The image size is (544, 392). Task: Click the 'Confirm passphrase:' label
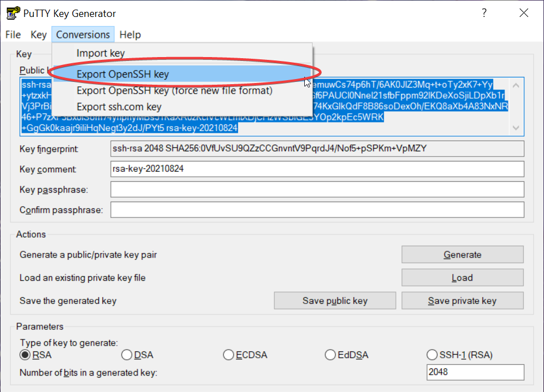tap(62, 210)
